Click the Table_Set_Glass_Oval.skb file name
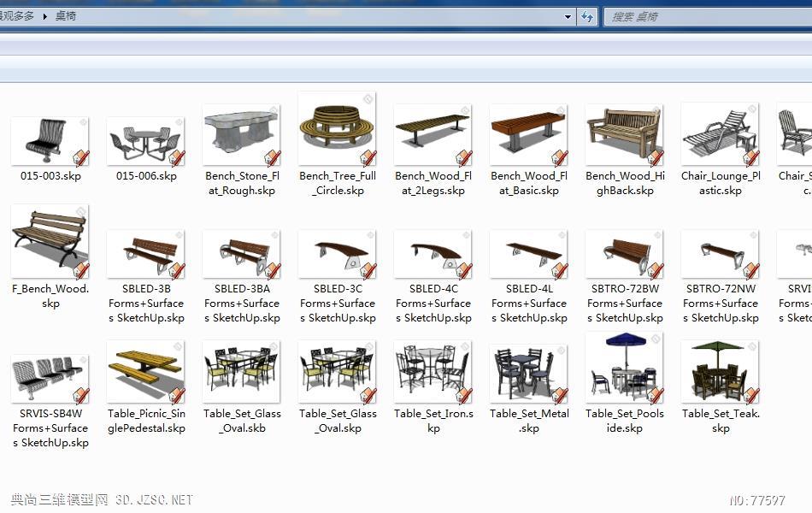The image size is (812, 513). [242, 421]
